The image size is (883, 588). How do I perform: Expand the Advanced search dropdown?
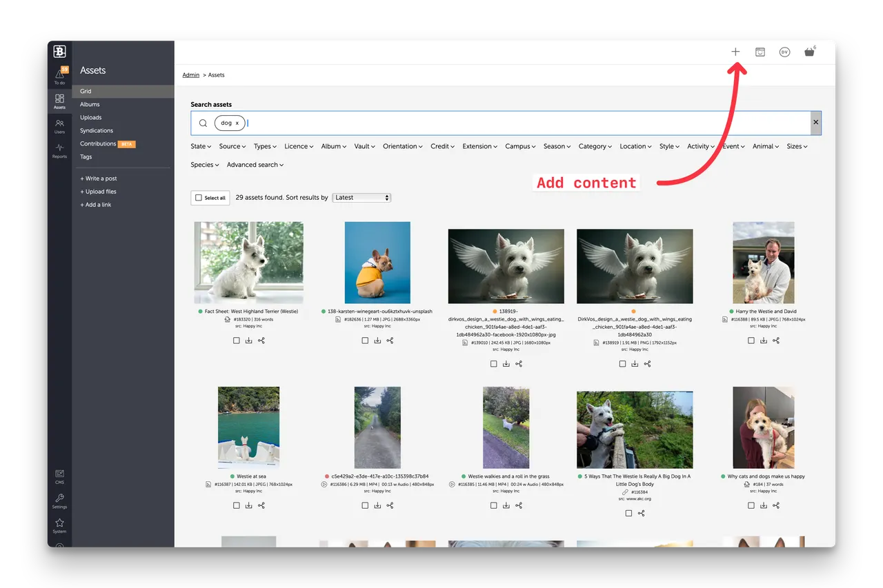point(255,165)
